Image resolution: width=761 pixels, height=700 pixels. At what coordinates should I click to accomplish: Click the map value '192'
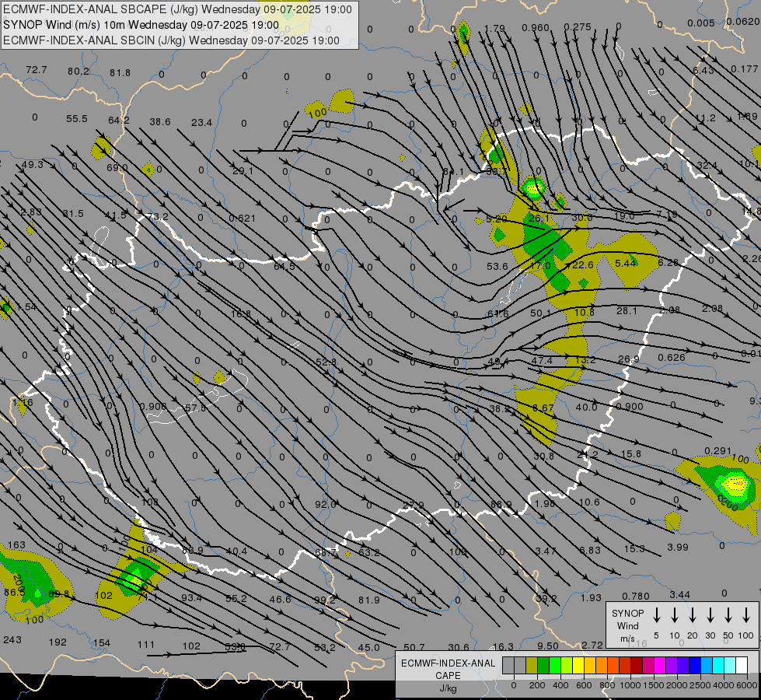tap(58, 642)
